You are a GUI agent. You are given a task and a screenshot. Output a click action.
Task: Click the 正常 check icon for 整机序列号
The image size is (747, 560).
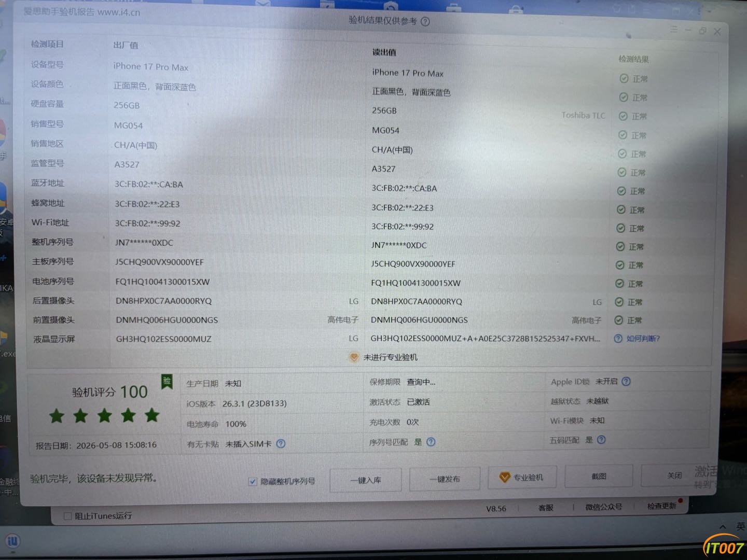click(x=620, y=247)
